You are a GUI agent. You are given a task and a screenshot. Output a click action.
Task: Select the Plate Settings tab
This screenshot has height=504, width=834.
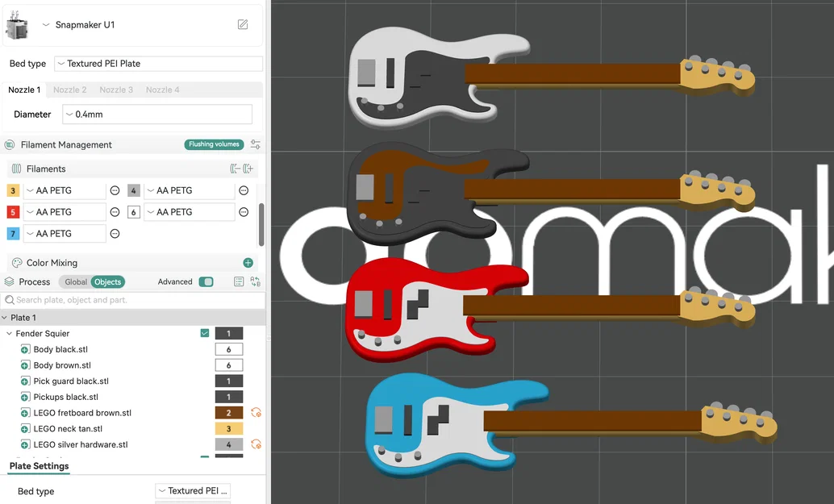tap(39, 466)
